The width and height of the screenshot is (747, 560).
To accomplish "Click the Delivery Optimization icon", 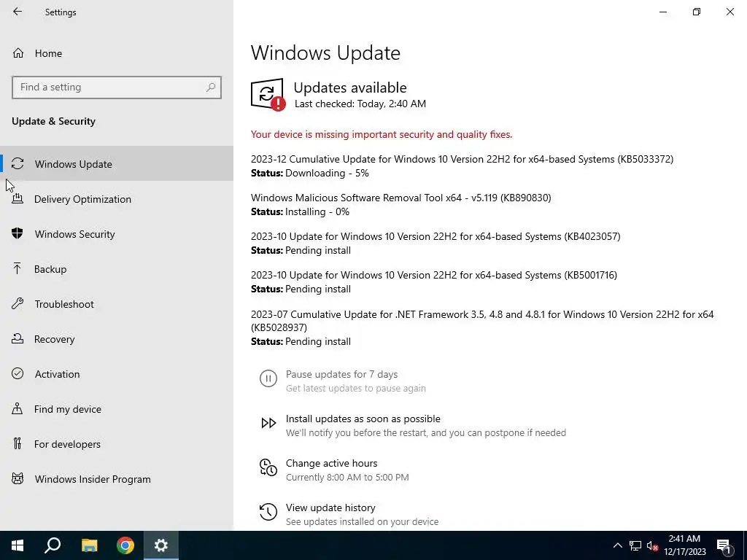I will tap(18, 198).
